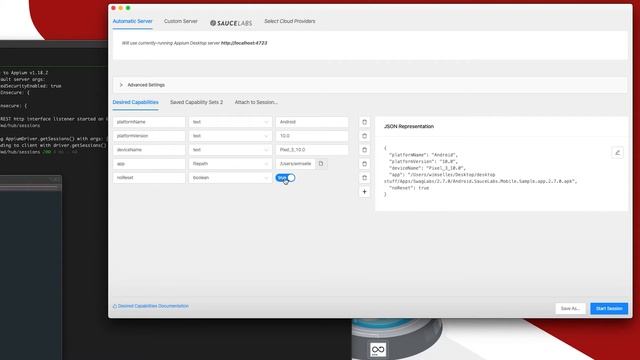Image resolution: width=640 pixels, height=360 pixels.
Task: Switch to Custom Server tab
Action: (x=181, y=21)
